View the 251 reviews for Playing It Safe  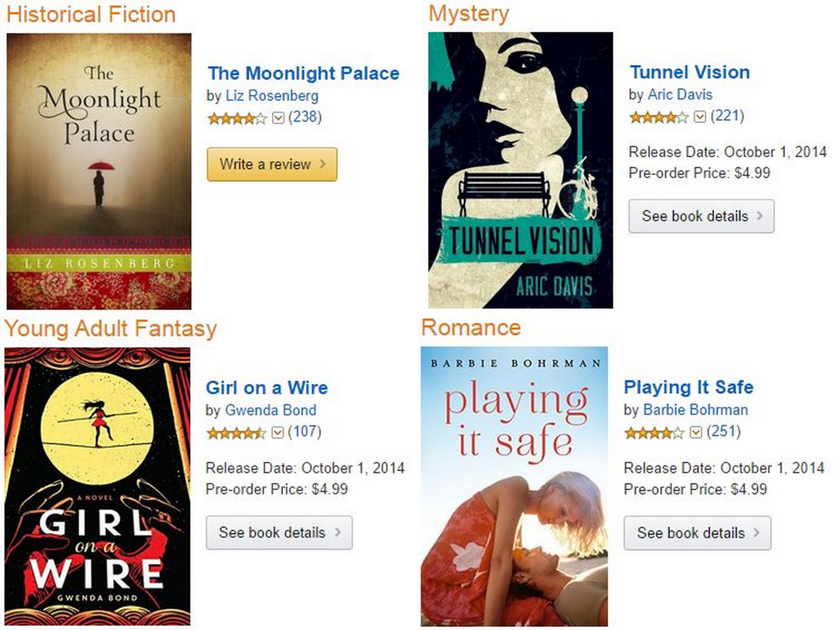724,432
